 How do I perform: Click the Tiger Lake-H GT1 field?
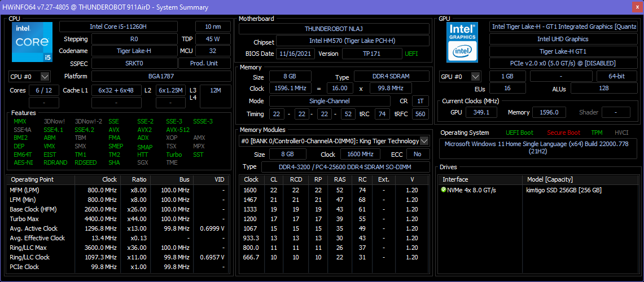[563, 51]
